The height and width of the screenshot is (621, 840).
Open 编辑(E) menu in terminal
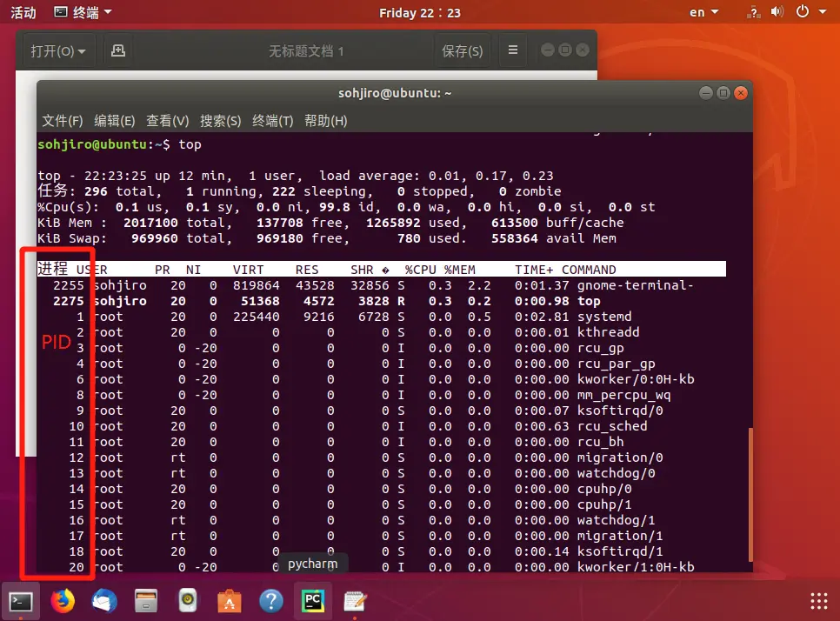115,121
